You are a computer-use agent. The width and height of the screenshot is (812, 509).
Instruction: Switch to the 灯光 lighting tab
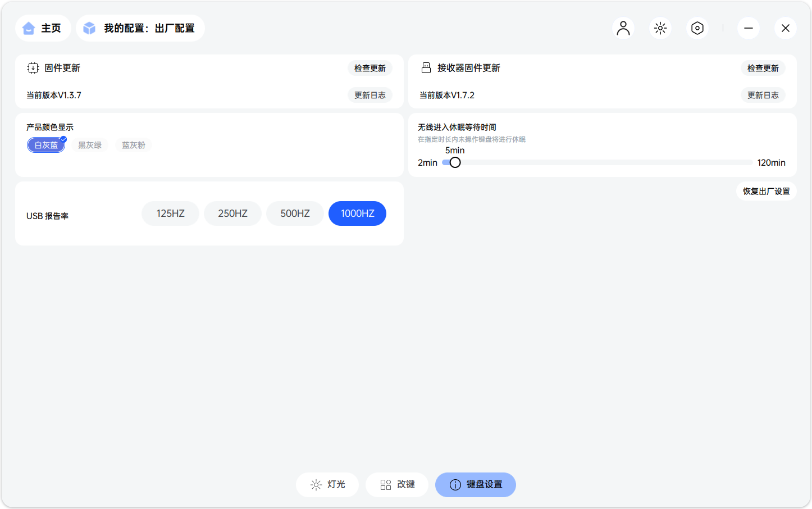pyautogui.click(x=327, y=484)
